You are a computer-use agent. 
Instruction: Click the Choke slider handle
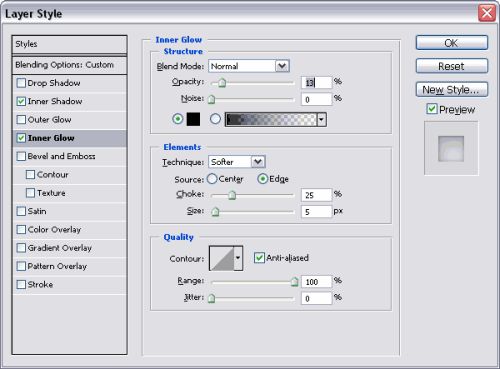point(232,195)
